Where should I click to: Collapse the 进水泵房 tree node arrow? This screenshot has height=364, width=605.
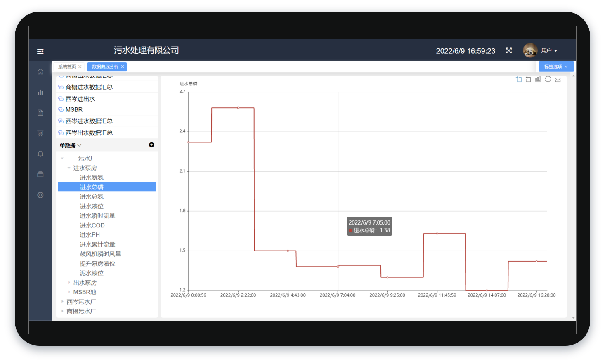tap(69, 168)
